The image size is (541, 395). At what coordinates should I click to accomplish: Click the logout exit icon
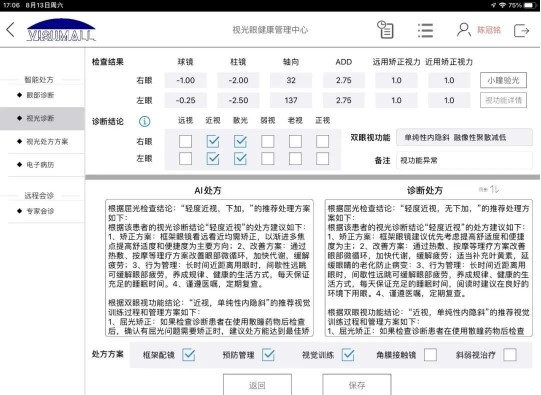pyautogui.click(x=521, y=30)
